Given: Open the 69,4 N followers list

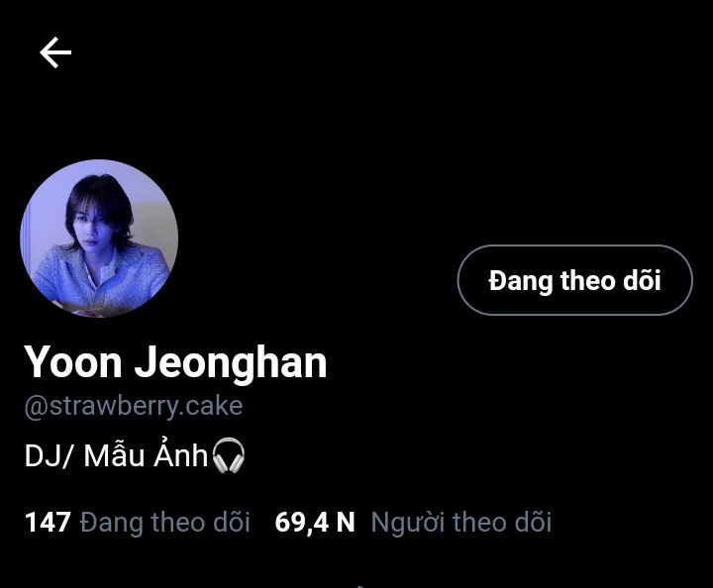Looking at the screenshot, I should [x=413, y=522].
